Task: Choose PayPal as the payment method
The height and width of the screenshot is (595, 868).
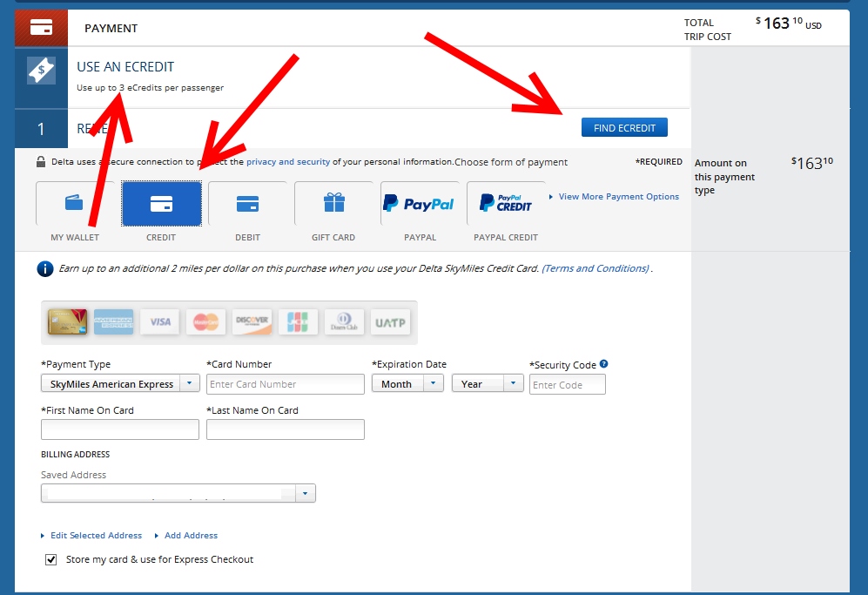Action: tap(421, 204)
